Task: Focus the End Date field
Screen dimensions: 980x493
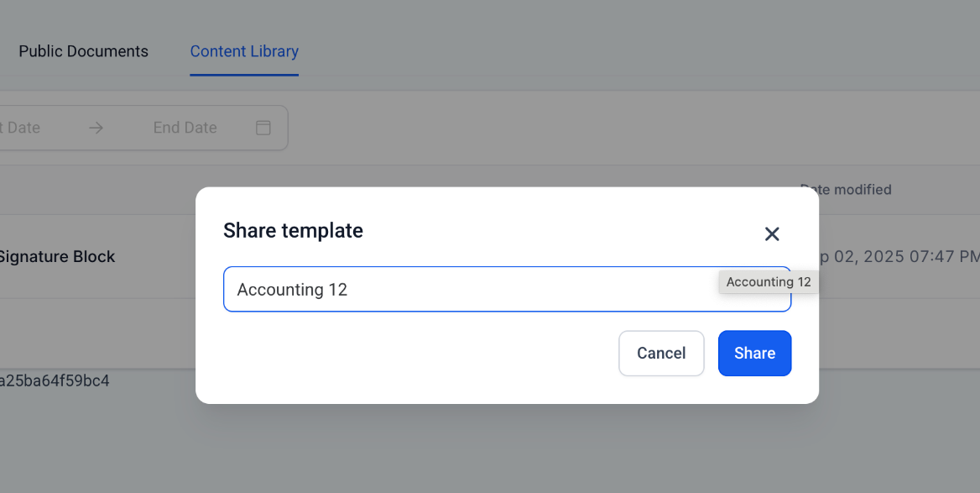Action: pyautogui.click(x=185, y=128)
